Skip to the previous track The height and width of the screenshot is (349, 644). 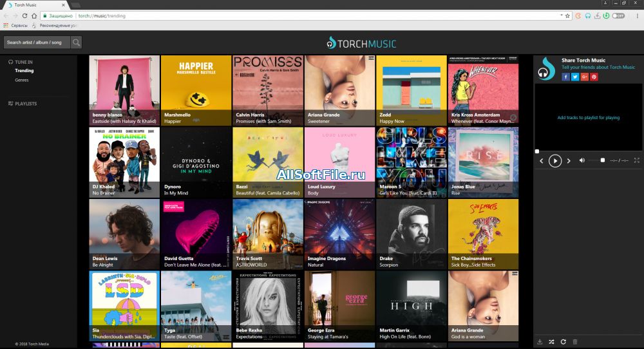pyautogui.click(x=542, y=161)
